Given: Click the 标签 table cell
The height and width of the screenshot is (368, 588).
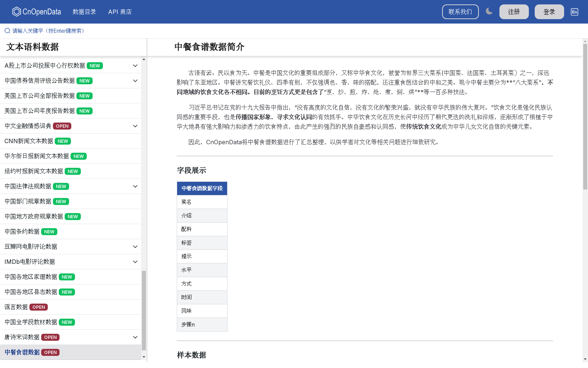Looking at the screenshot, I should [x=202, y=243].
